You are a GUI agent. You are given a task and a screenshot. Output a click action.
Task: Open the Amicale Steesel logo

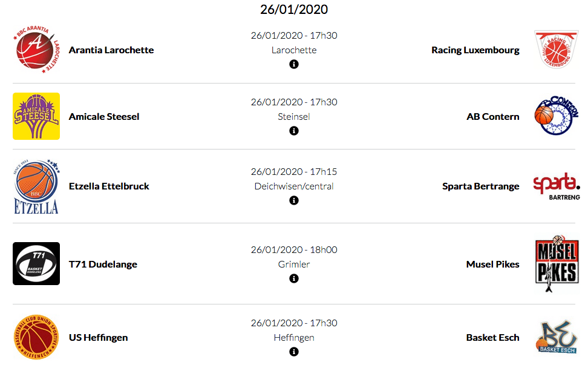pos(36,116)
